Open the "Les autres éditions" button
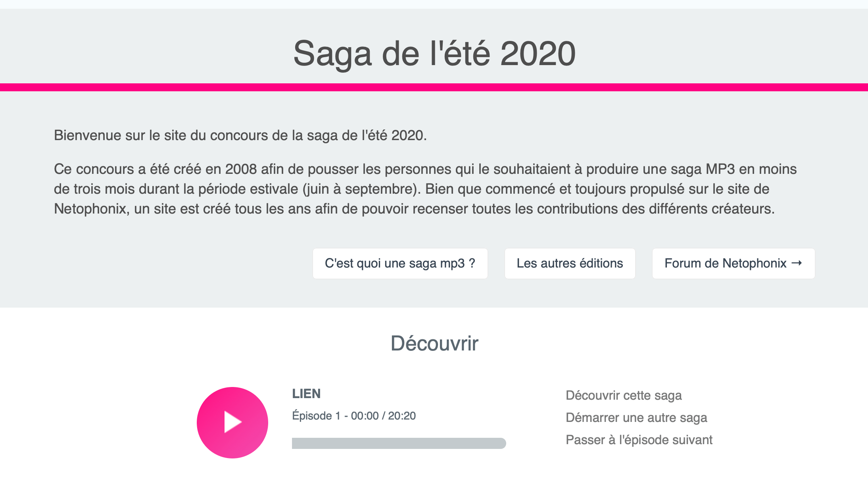 coord(570,264)
